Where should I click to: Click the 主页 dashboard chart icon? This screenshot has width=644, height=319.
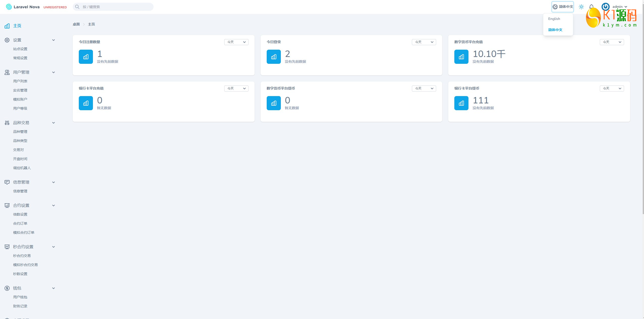coord(7,26)
